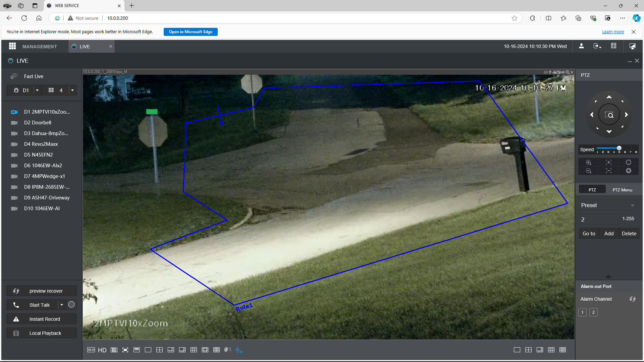Toggle alarm-out channel 2
Image resolution: width=644 pixels, height=362 pixels.
(593, 312)
